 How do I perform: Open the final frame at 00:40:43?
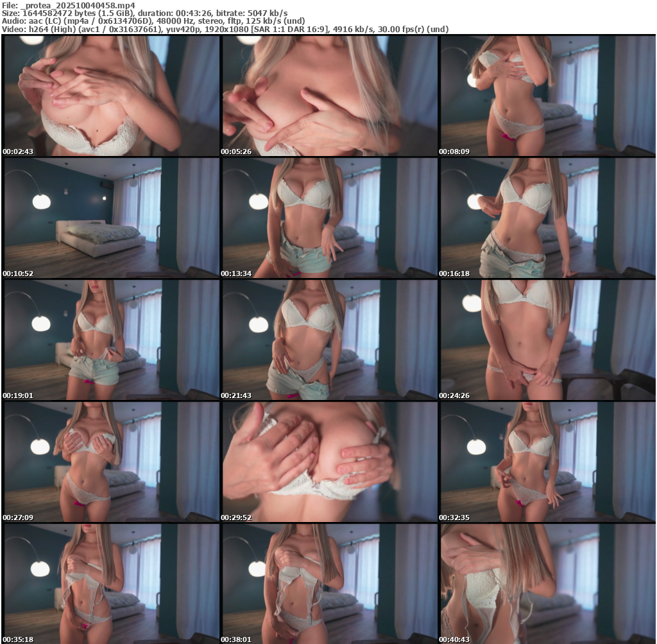click(547, 584)
